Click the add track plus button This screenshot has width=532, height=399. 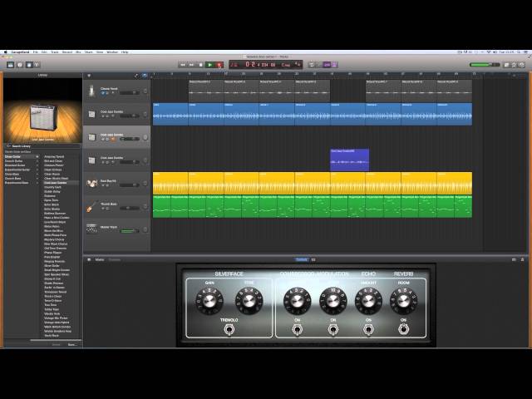(89, 76)
